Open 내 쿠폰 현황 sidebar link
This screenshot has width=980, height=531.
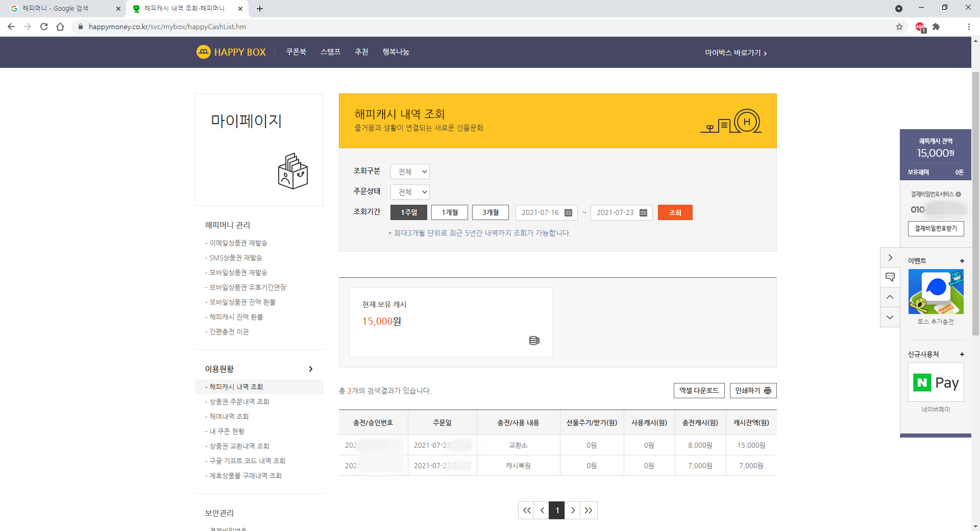pyautogui.click(x=225, y=431)
